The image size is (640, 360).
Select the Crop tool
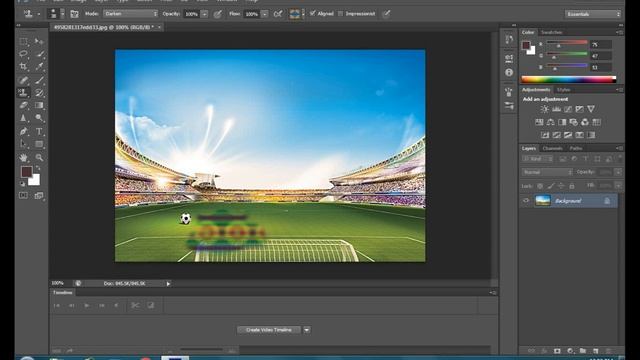24,66
